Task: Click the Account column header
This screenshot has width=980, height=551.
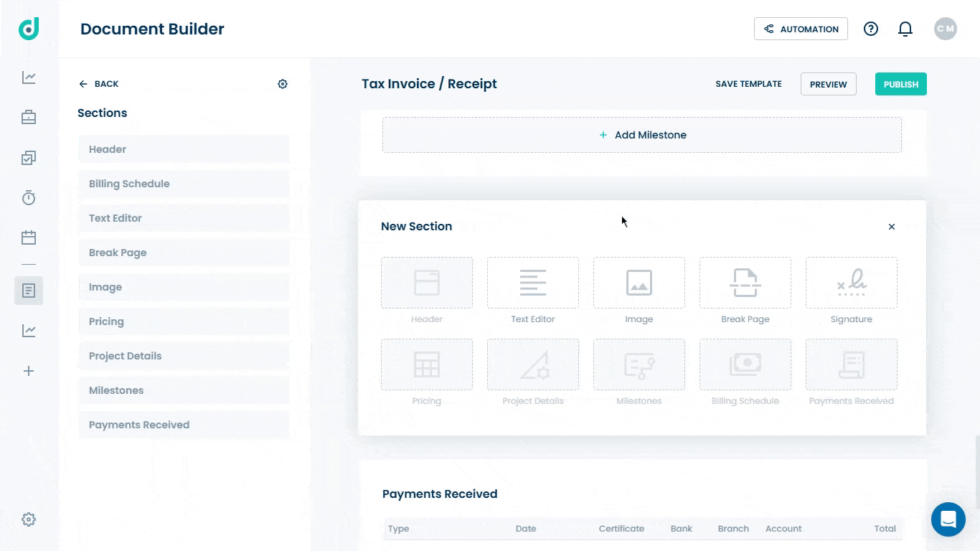Action: click(783, 529)
